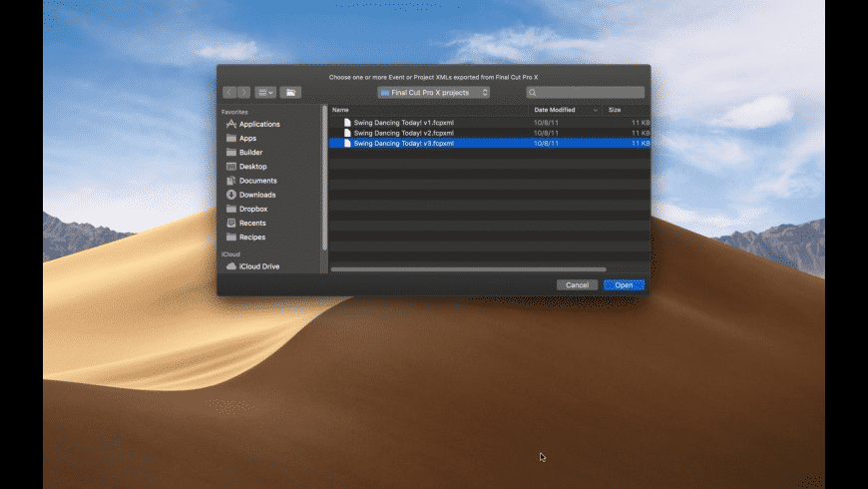
Task: Click the Back navigation arrow
Action: click(229, 93)
